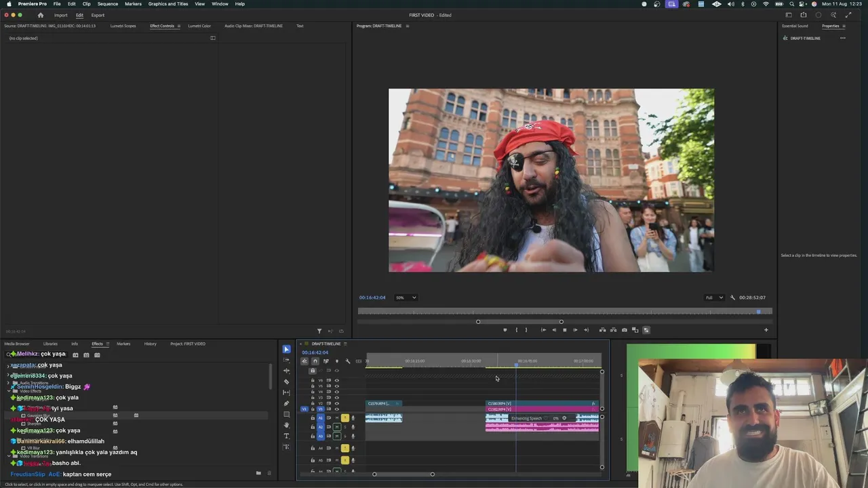Toggle V2 track output eye
868x488 pixels.
pos(336,403)
